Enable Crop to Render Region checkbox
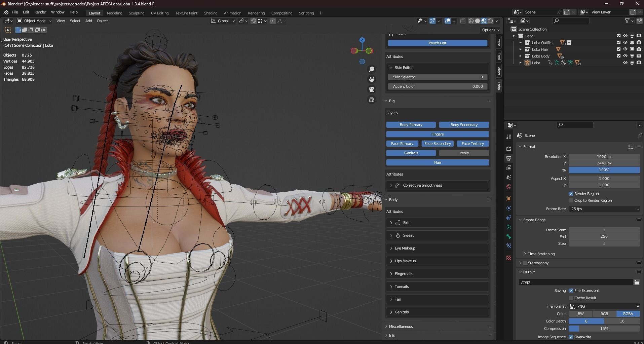The image size is (644, 344). click(x=571, y=200)
